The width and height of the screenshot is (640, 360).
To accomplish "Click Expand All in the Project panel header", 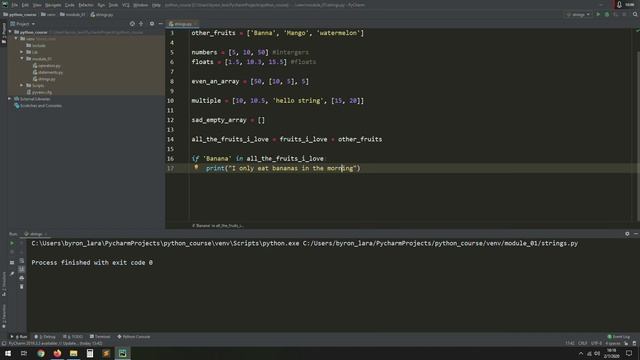I will 141,24.
